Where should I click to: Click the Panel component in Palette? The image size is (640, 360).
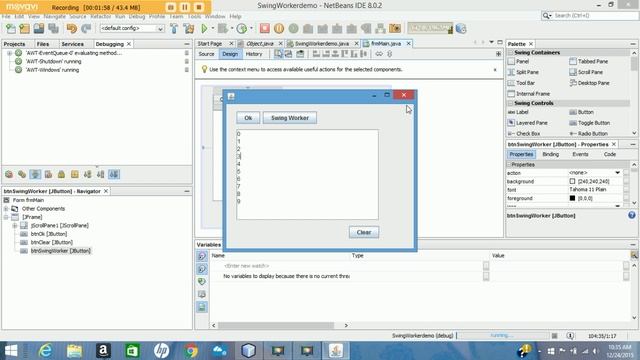518,61
